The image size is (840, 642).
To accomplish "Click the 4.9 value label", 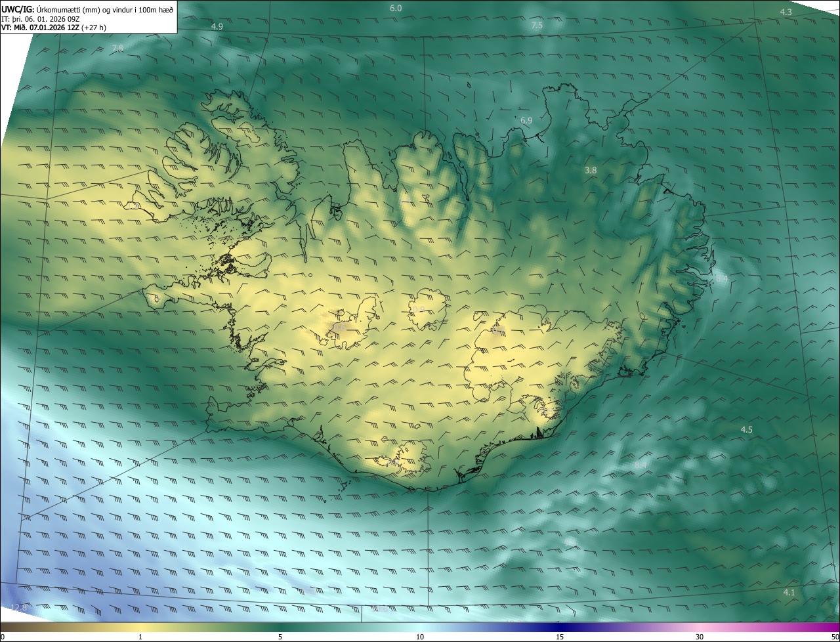I will [x=217, y=26].
